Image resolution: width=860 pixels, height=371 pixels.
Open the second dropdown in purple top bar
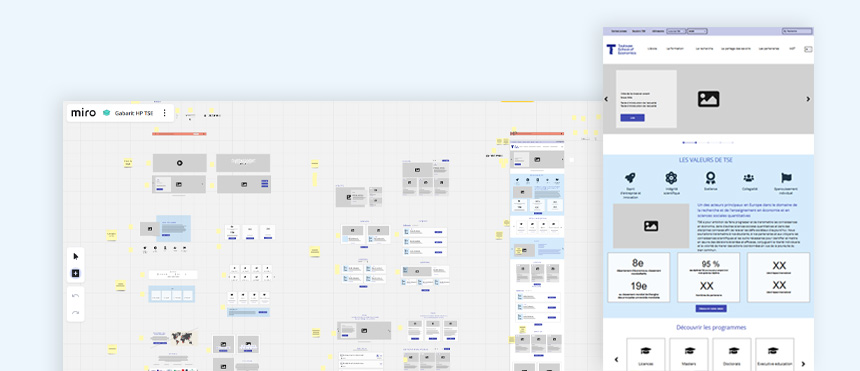(697, 31)
